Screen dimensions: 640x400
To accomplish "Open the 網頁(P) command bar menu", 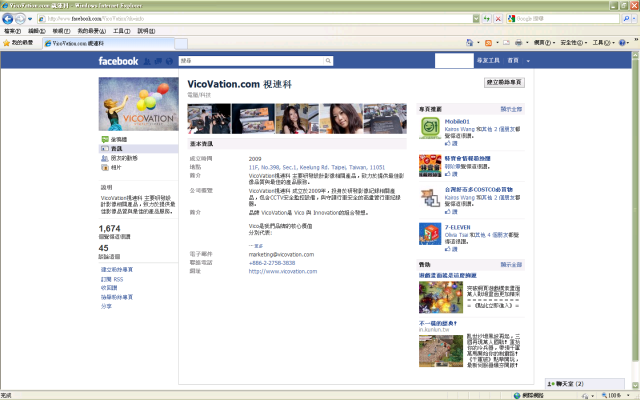I will tap(544, 42).
